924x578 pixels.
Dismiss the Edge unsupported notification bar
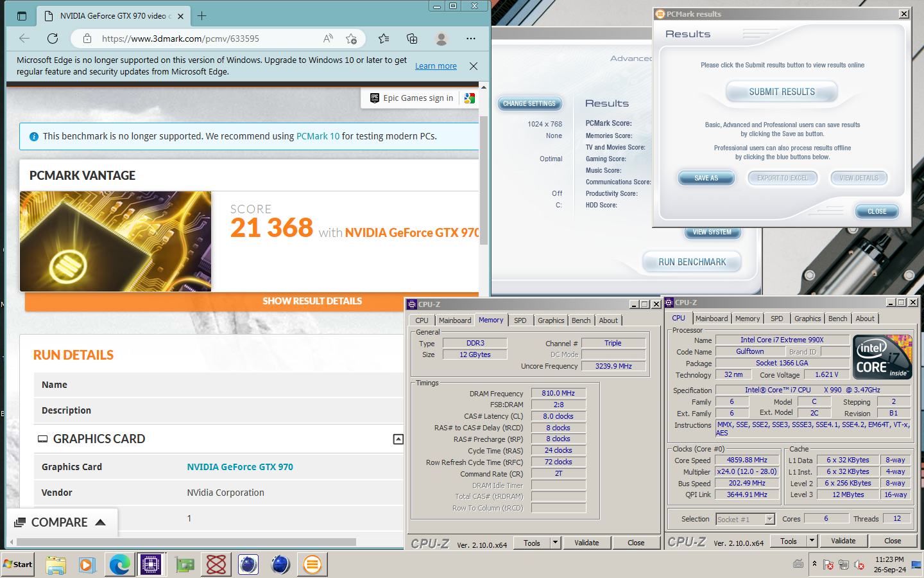click(x=474, y=66)
